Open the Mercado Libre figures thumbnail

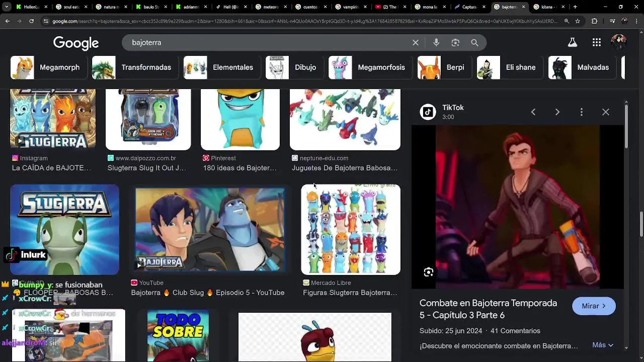coord(351,230)
